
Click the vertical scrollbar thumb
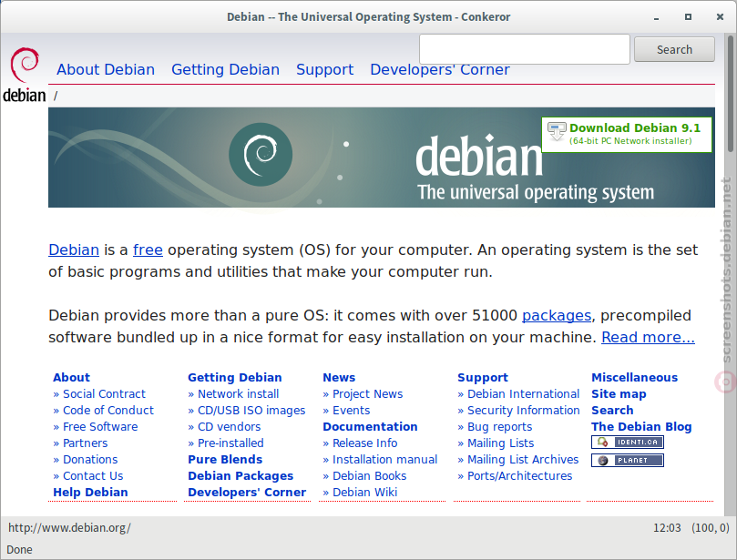click(x=731, y=93)
